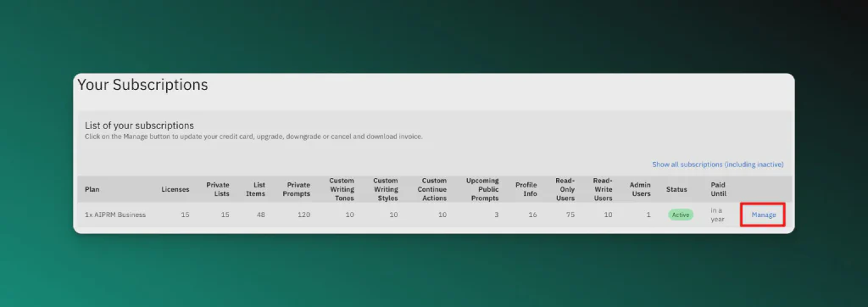This screenshot has height=307, width=868.
Task: Click 'List of your subscriptions' heading
Action: pos(140,126)
